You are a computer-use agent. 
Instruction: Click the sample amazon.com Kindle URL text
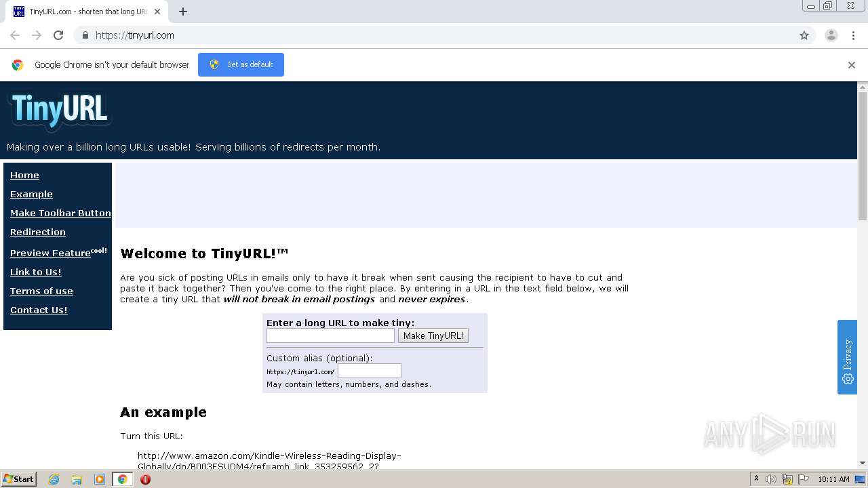[x=269, y=461]
